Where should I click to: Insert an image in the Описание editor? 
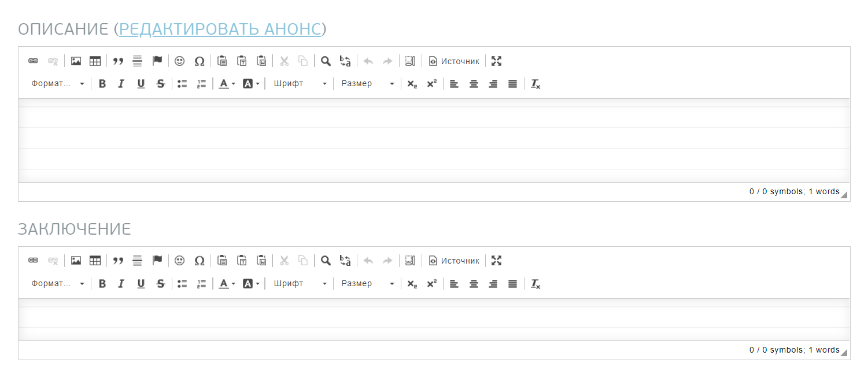pyautogui.click(x=76, y=61)
